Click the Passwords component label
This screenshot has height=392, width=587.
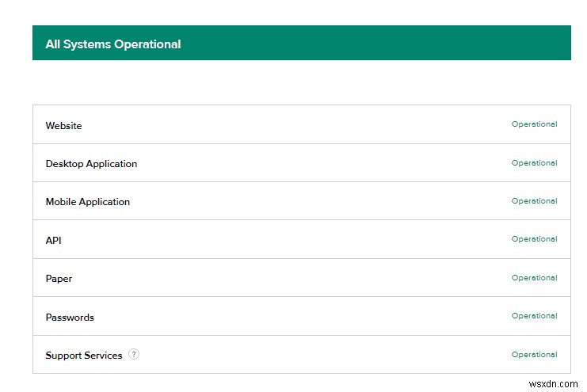70,318
